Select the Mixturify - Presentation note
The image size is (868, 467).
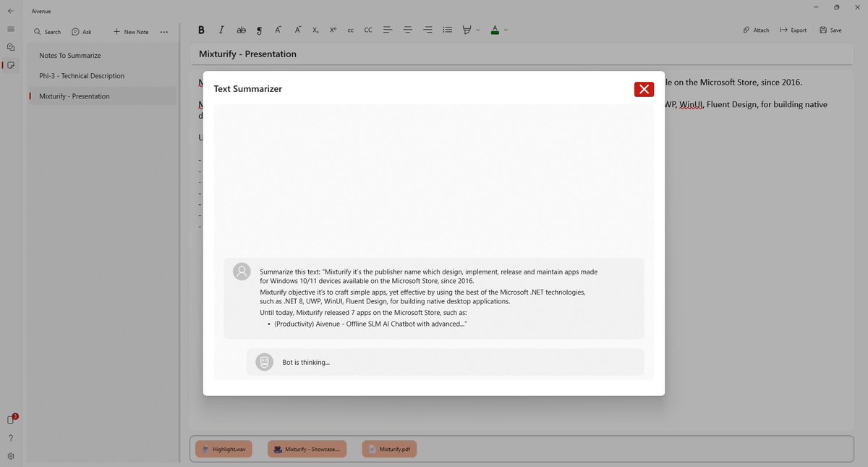click(x=102, y=96)
